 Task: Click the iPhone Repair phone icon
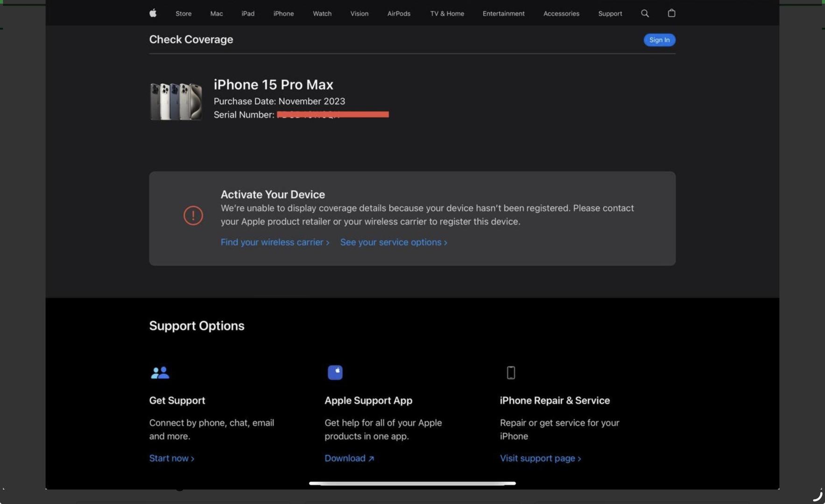click(511, 372)
